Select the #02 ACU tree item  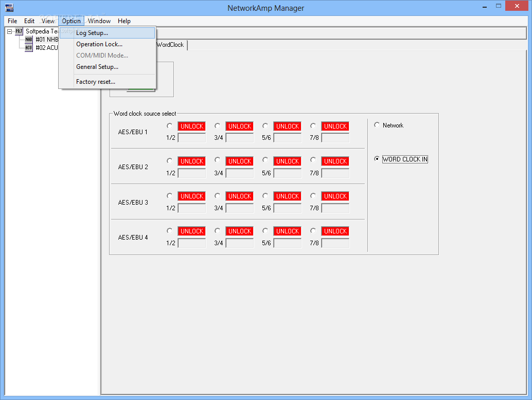[47, 48]
